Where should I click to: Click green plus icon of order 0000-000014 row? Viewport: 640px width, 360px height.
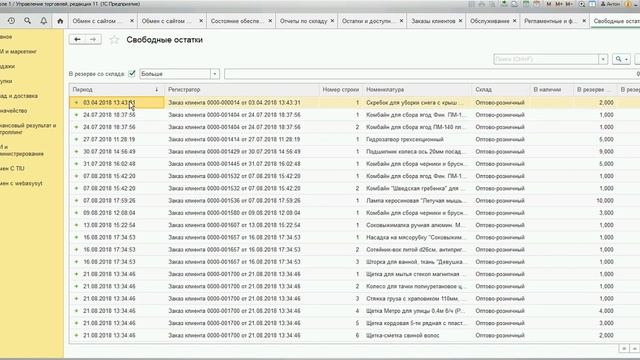76,102
